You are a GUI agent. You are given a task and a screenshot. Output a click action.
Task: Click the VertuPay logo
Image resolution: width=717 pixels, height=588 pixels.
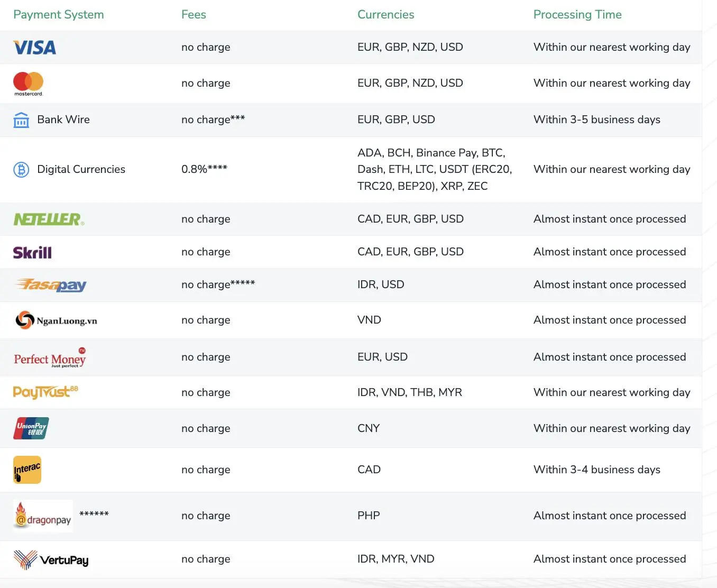click(51, 559)
